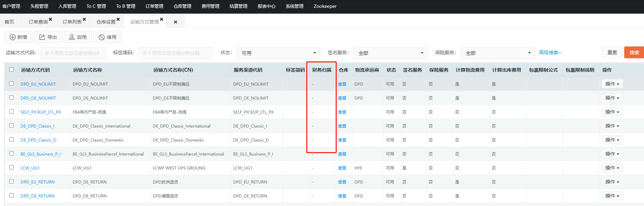Open the 保险服务 dropdown
This screenshot has height=206, width=644.
point(498,53)
